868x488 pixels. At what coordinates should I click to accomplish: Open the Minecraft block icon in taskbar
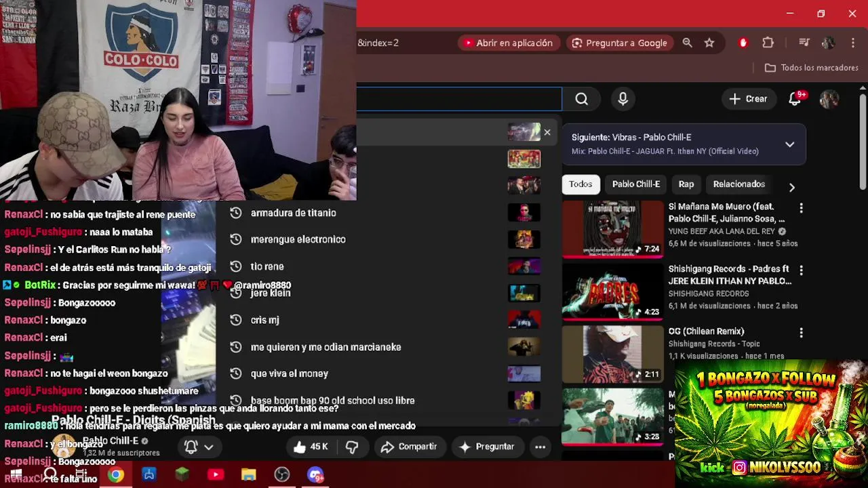[182, 474]
